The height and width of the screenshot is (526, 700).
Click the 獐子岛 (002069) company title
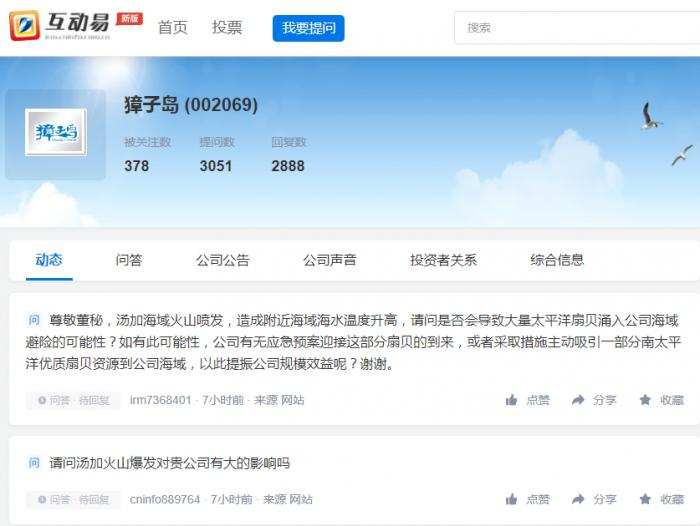(191, 105)
